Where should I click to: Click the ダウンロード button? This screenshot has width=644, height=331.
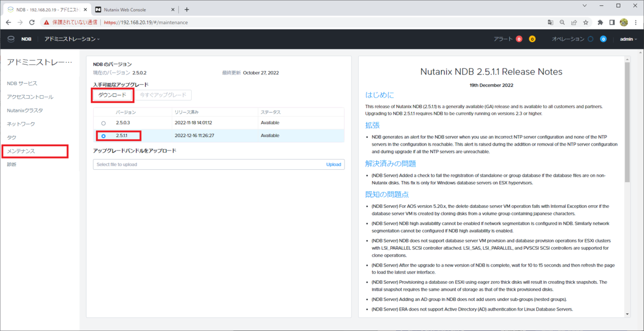coord(112,95)
